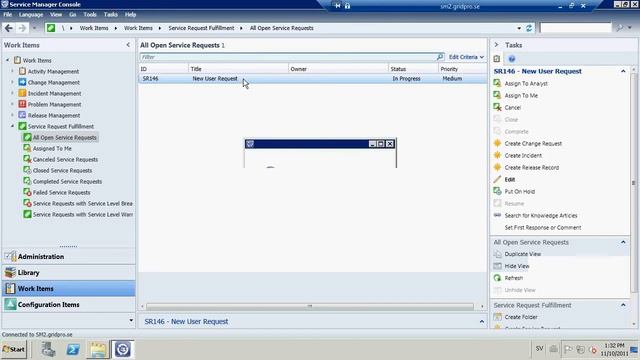Click the Create Incident star icon
This screenshot has height=360, width=640.
[x=497, y=155]
